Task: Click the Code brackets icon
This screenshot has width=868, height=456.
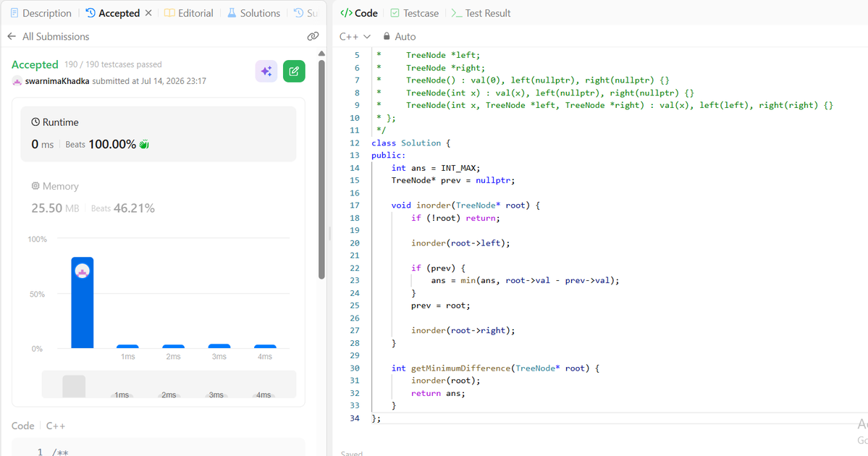Action: pyautogui.click(x=346, y=13)
